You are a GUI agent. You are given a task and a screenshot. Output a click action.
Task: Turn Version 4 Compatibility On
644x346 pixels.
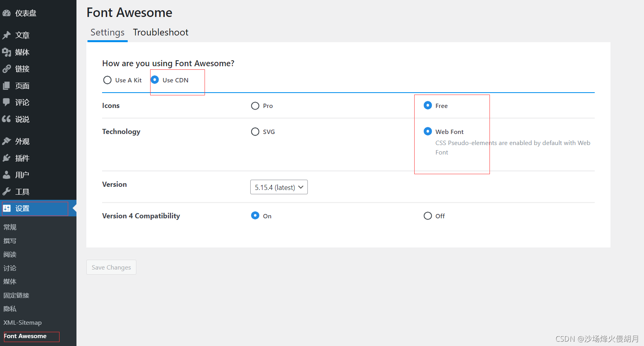255,216
